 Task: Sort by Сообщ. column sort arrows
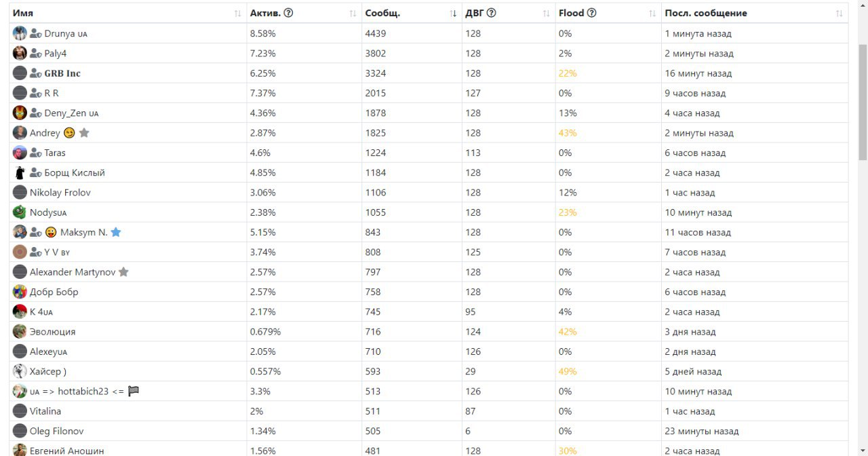tap(453, 14)
